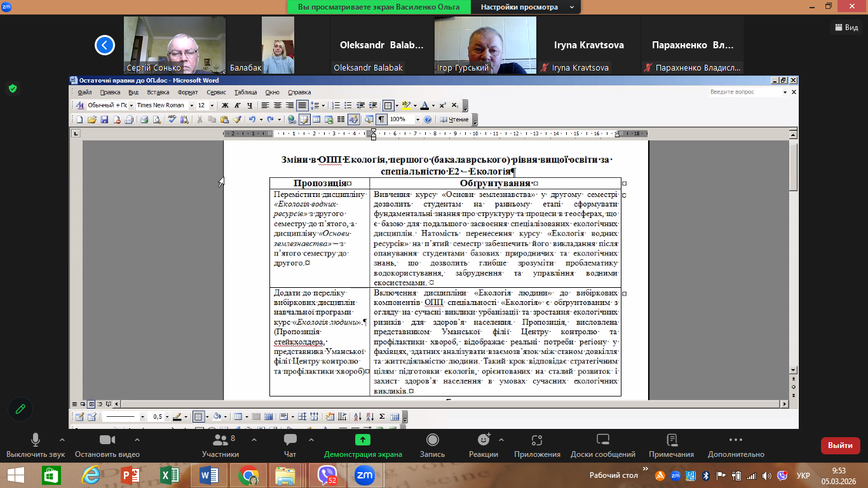Toggle bold formatting in Word toolbar
868x488 pixels.
(x=224, y=105)
